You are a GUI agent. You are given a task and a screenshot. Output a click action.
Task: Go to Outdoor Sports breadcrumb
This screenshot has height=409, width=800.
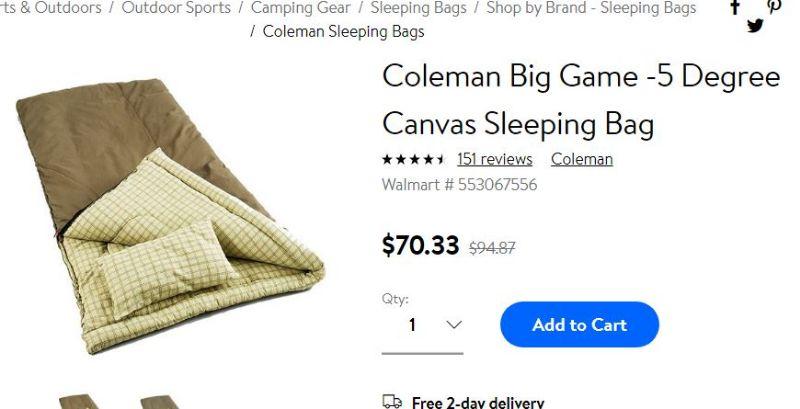pyautogui.click(x=175, y=8)
